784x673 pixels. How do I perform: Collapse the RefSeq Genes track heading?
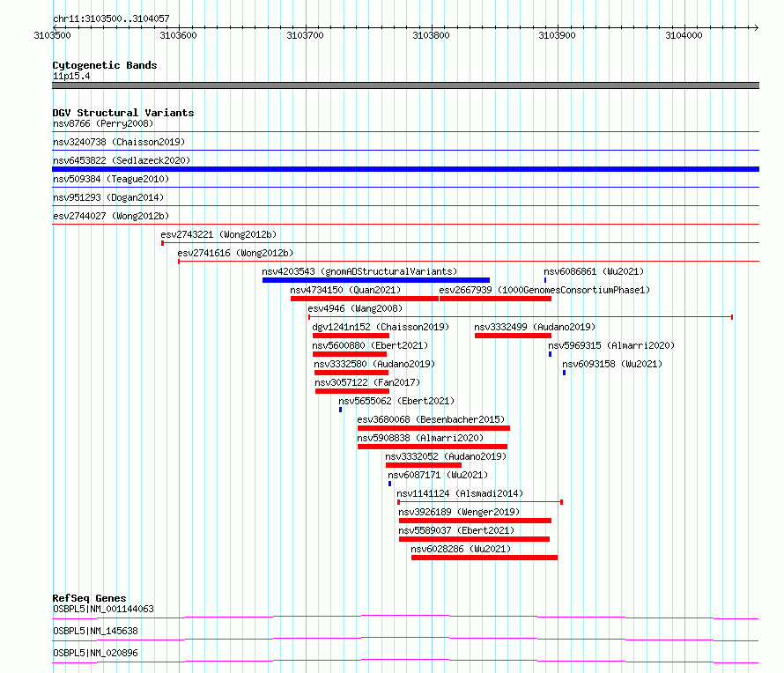[x=89, y=598]
